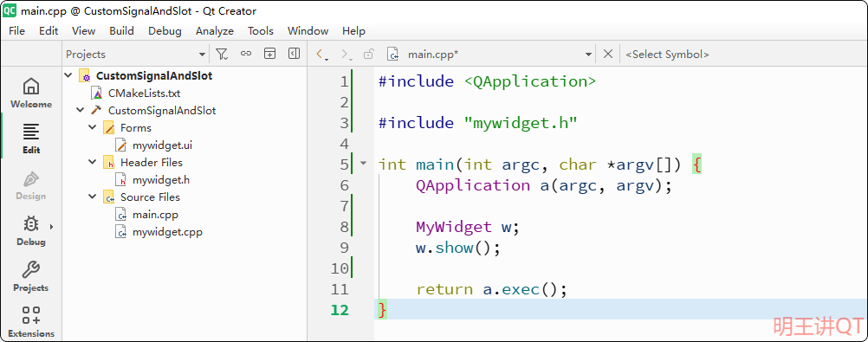Viewport: 868px width, 342px height.
Task: Select the Source Files folder label
Action: point(150,197)
